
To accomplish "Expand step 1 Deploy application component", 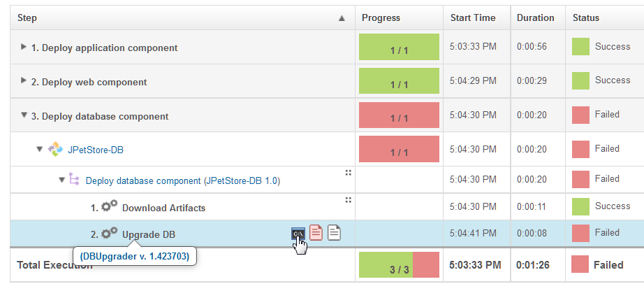I will [x=24, y=47].
